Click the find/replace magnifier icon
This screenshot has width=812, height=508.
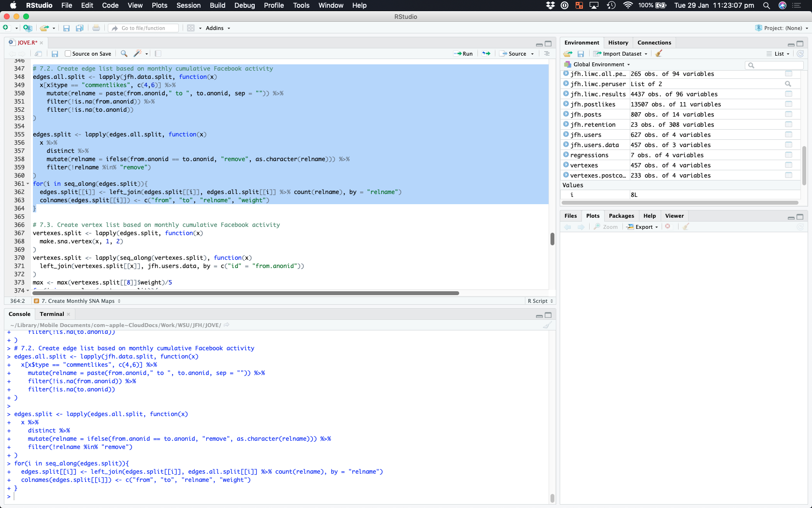point(124,54)
